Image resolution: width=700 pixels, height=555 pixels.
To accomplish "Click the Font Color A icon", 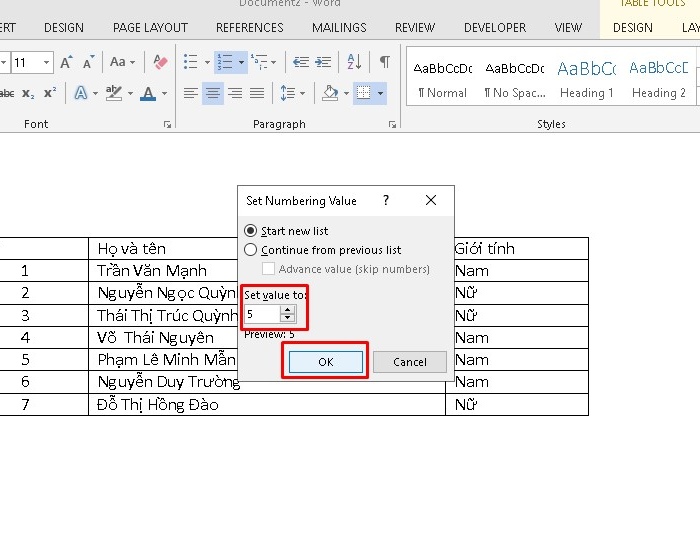I will 148,93.
